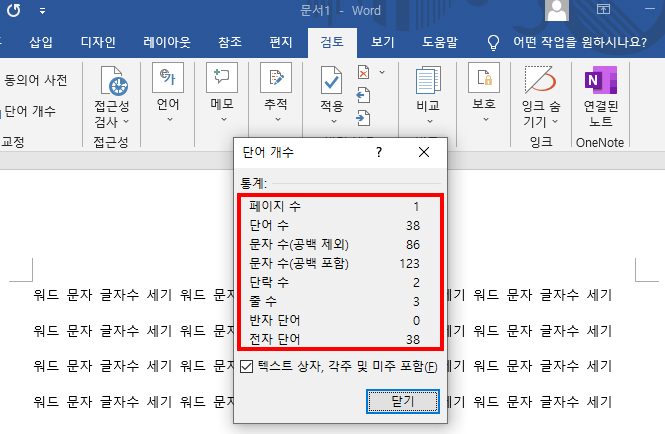Click the 닫기 button

point(402,401)
